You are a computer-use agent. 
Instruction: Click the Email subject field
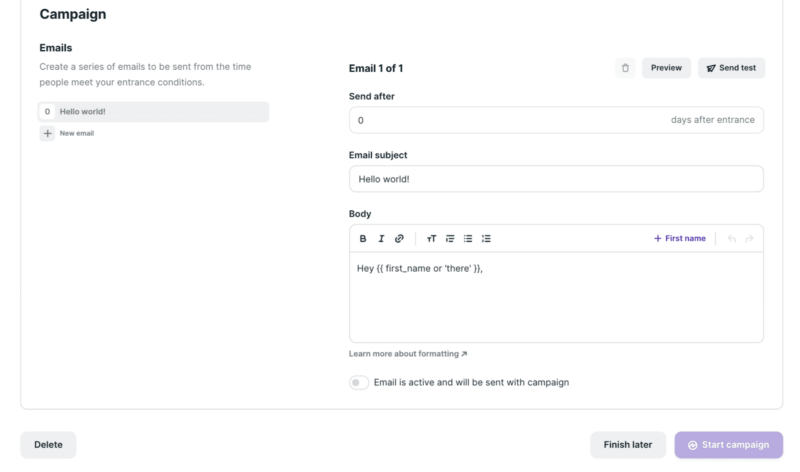[556, 179]
